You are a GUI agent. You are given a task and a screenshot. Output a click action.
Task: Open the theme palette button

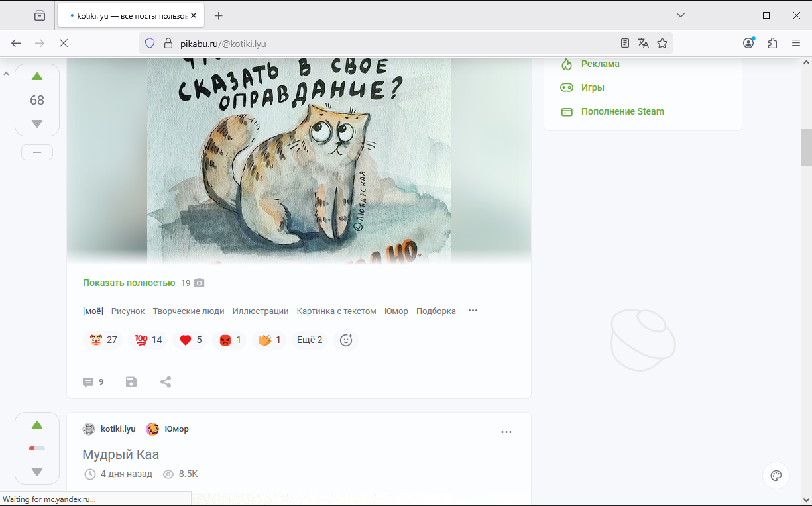pos(776,476)
